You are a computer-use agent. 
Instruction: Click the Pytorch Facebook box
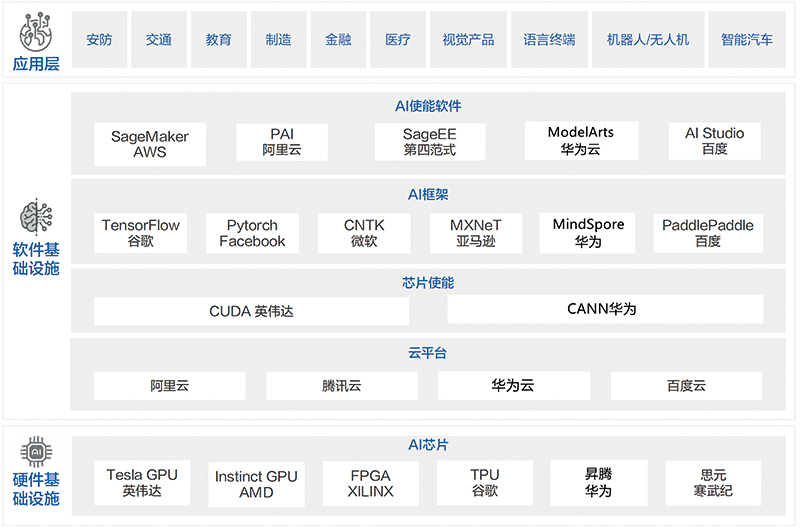pyautogui.click(x=252, y=233)
